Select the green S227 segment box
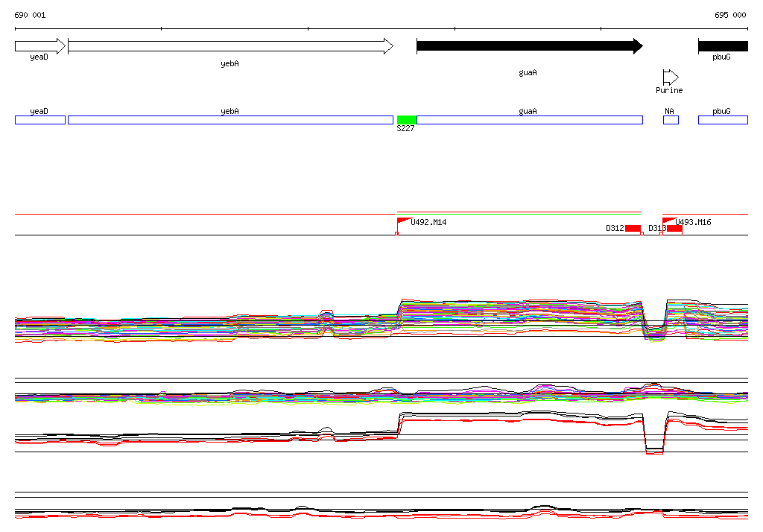The image size is (763, 532). pyautogui.click(x=407, y=120)
